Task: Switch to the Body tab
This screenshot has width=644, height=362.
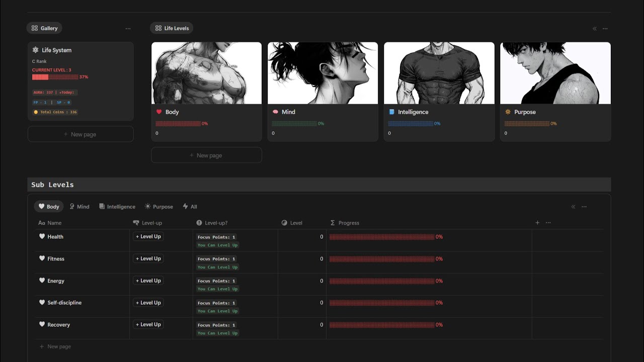Action: 49,207
